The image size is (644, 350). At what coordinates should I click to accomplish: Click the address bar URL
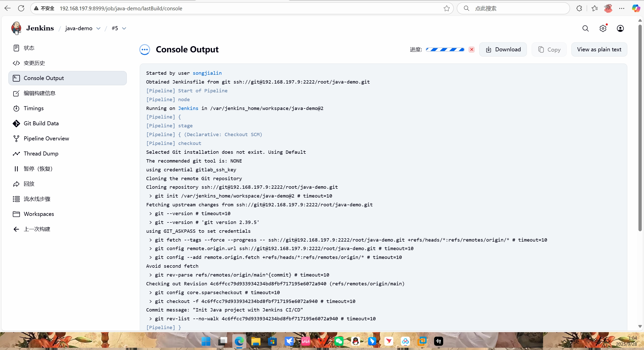pyautogui.click(x=121, y=8)
